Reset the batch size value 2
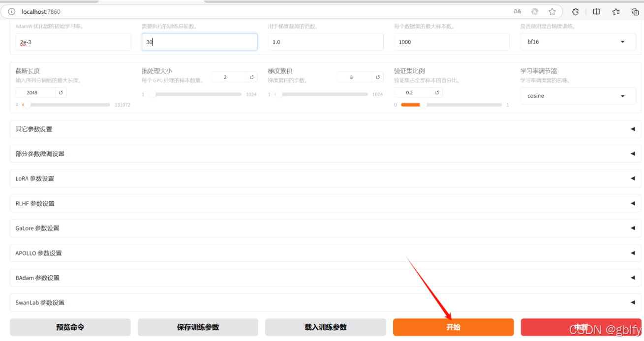644x341 pixels. click(251, 77)
